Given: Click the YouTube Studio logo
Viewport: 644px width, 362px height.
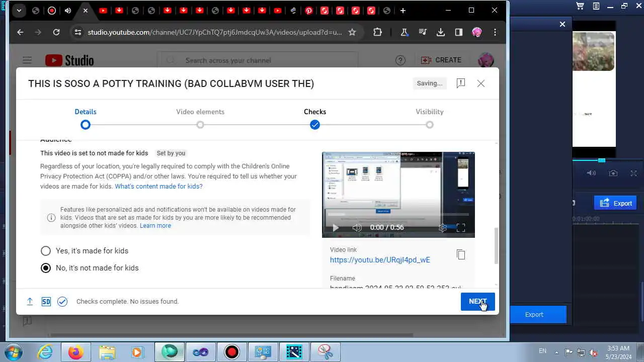Looking at the screenshot, I should coord(69,60).
